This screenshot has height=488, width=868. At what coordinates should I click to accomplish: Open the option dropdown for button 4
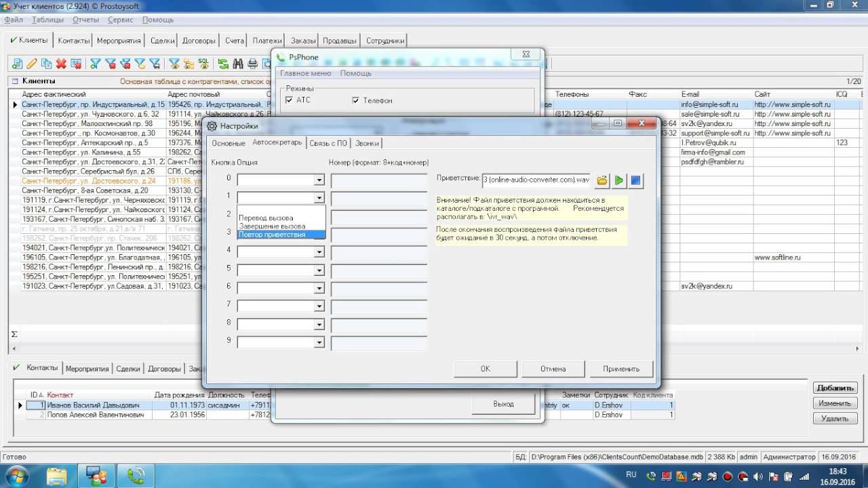tap(319, 252)
